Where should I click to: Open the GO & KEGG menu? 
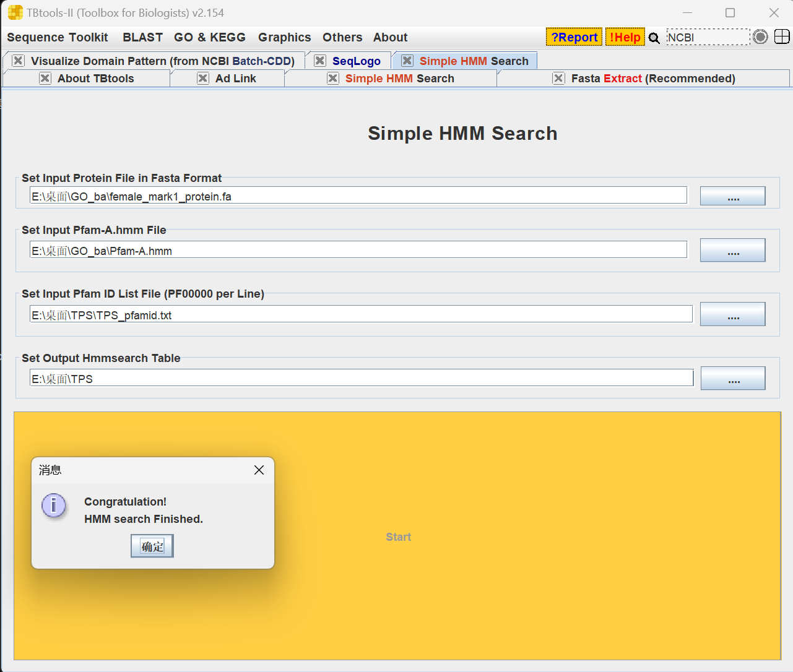pos(210,37)
